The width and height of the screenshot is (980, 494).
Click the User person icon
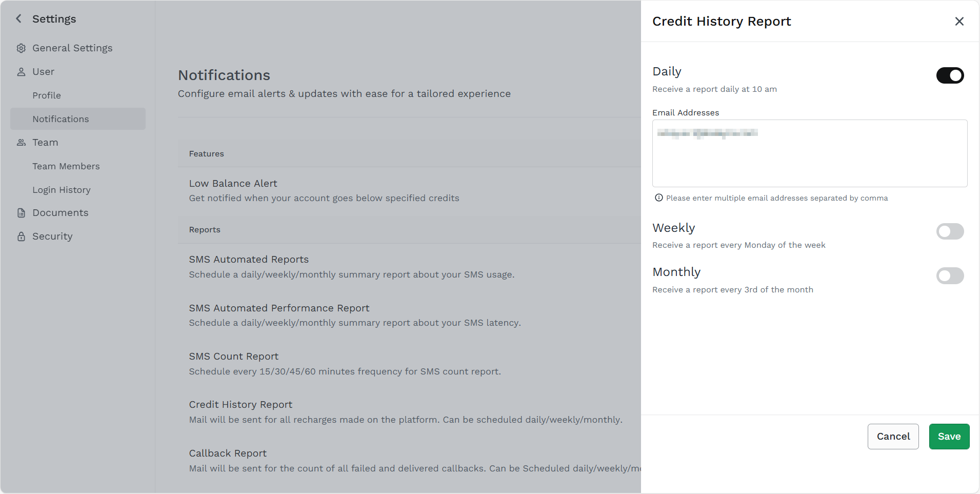21,72
